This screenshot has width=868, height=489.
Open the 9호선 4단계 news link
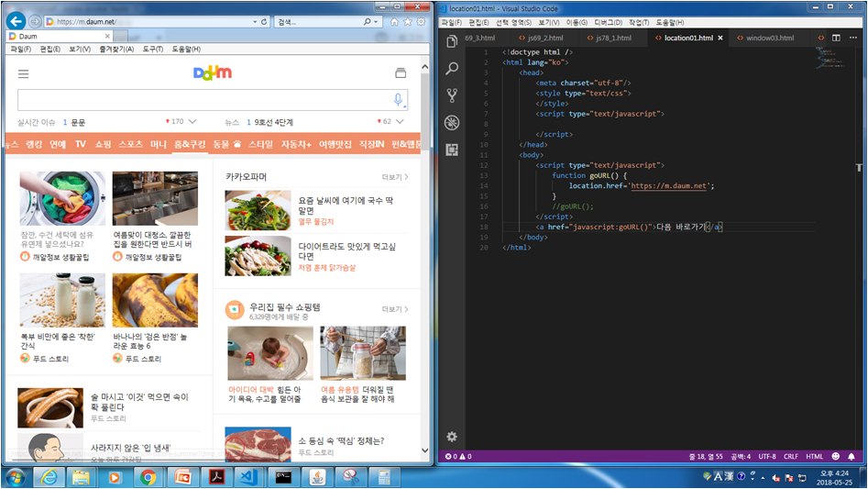point(274,122)
